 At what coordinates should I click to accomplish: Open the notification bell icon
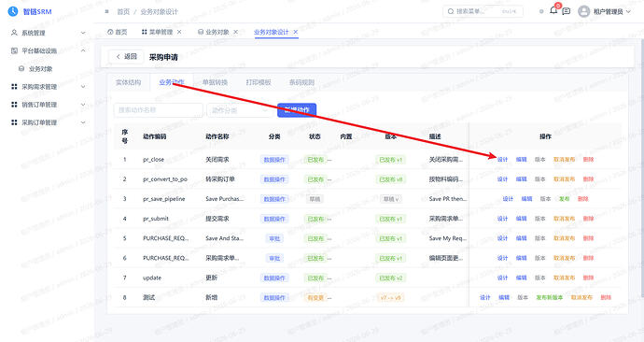[x=553, y=10]
